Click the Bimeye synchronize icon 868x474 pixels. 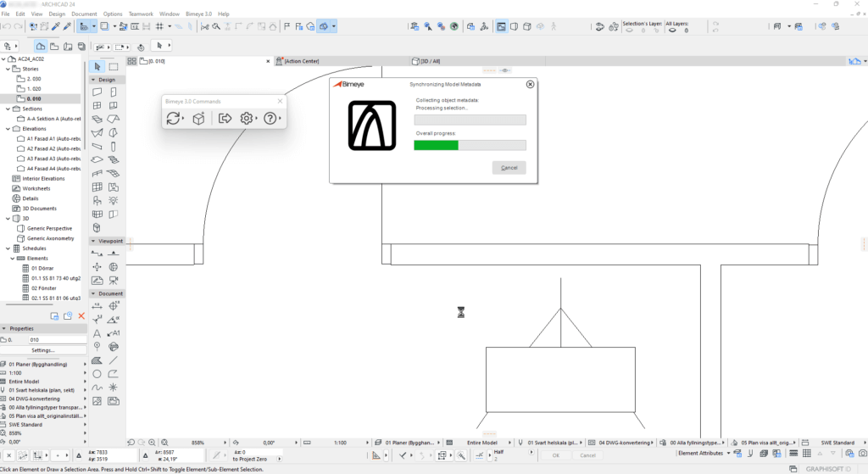click(173, 119)
